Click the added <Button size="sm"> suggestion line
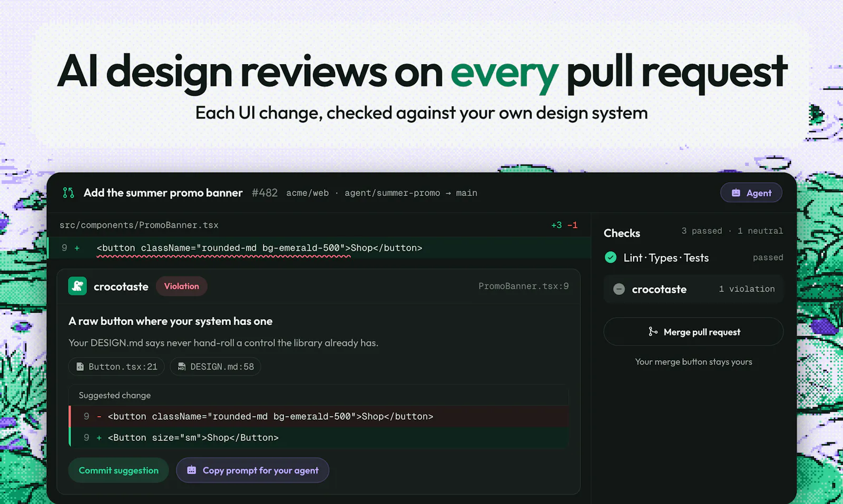 319,438
